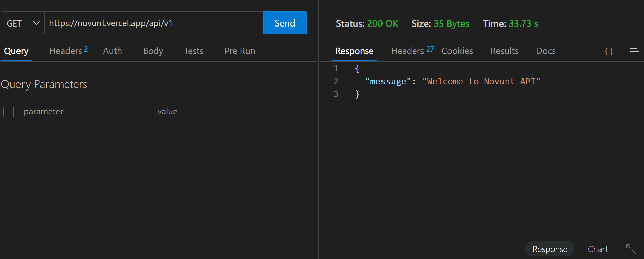Go to the Body tab
This screenshot has height=259, width=644.
[x=153, y=51]
